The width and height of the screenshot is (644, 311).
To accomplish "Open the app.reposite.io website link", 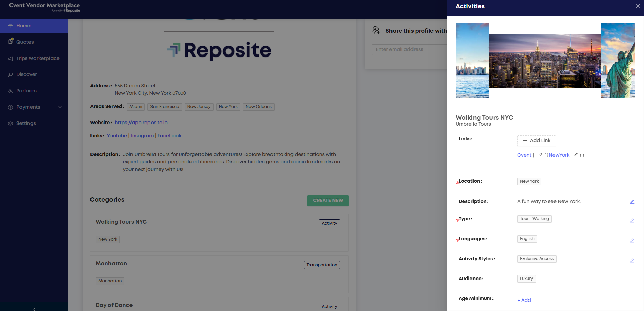I will click(x=141, y=123).
